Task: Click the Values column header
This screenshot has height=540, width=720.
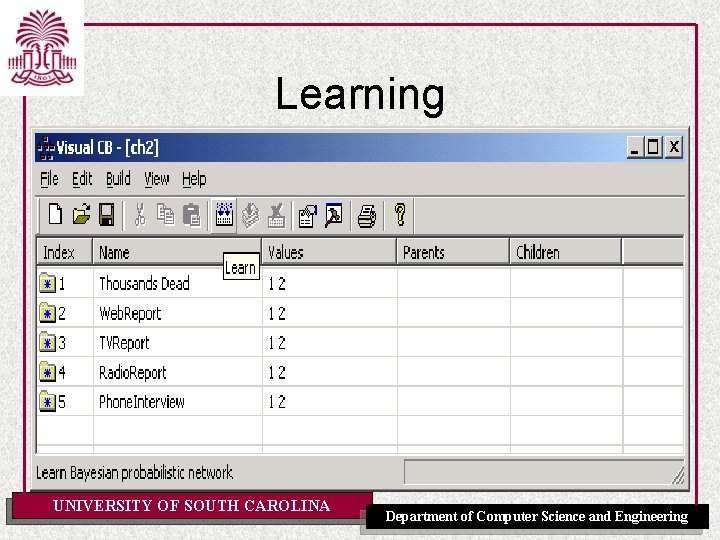Action: [x=329, y=252]
